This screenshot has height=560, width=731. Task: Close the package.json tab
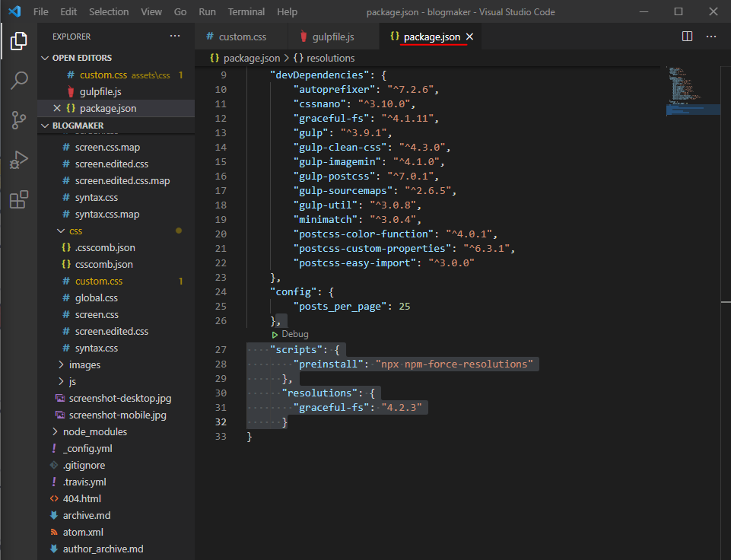(470, 37)
